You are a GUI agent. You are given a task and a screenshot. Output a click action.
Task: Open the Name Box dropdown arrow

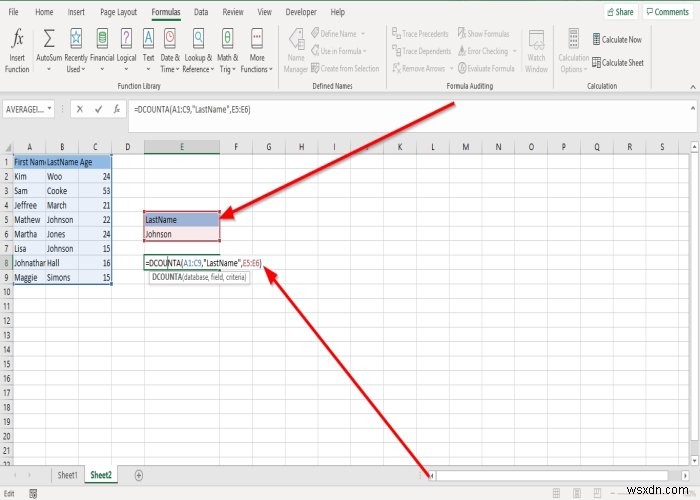click(49, 108)
